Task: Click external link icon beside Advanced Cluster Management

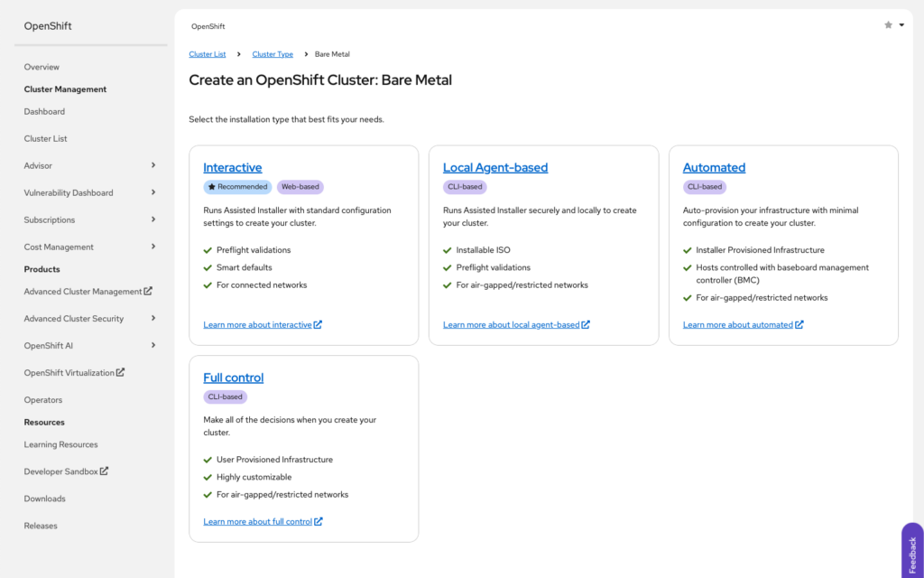Action: [149, 291]
